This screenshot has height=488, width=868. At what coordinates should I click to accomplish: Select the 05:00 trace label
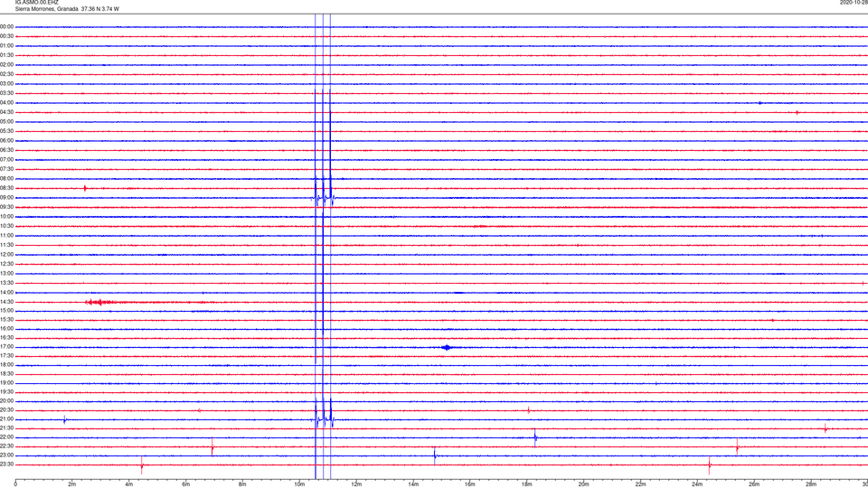coord(6,122)
